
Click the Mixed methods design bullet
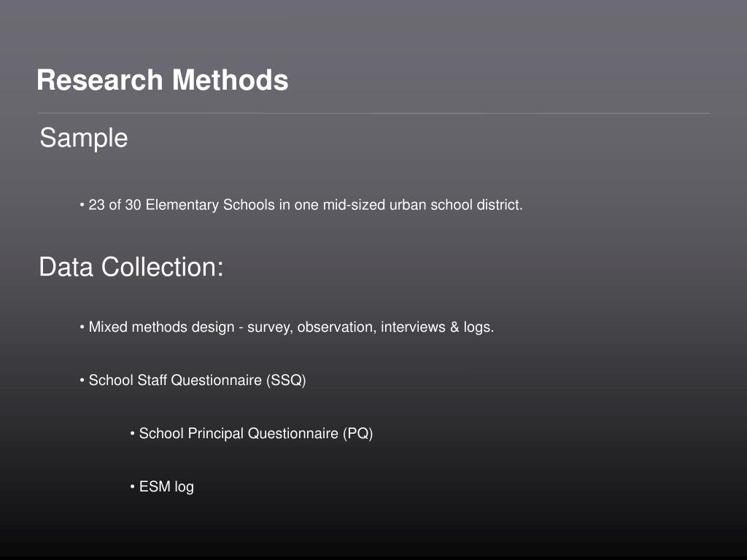tap(287, 327)
